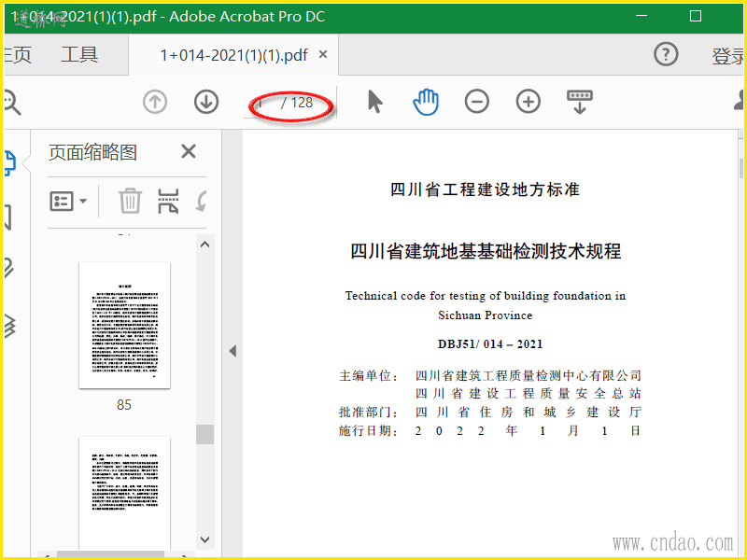The width and height of the screenshot is (747, 560).
Task: Rotate pages counterclockwise icon
Action: pos(202,201)
